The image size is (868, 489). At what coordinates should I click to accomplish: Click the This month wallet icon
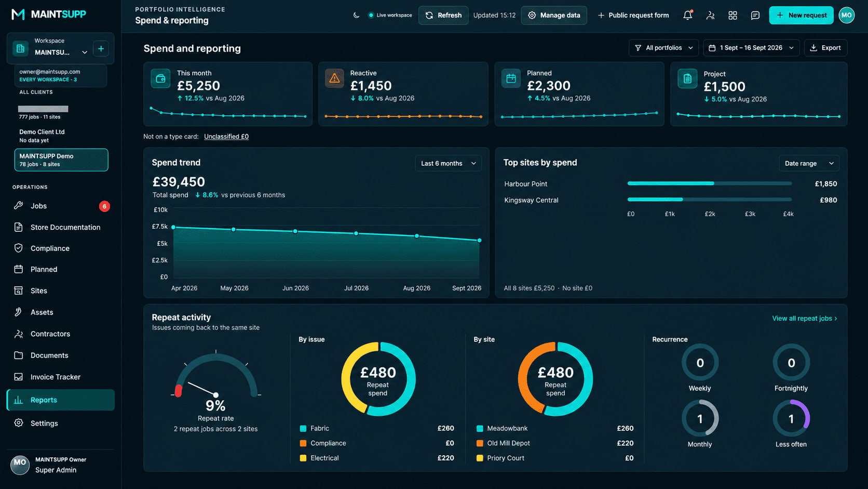tap(160, 78)
